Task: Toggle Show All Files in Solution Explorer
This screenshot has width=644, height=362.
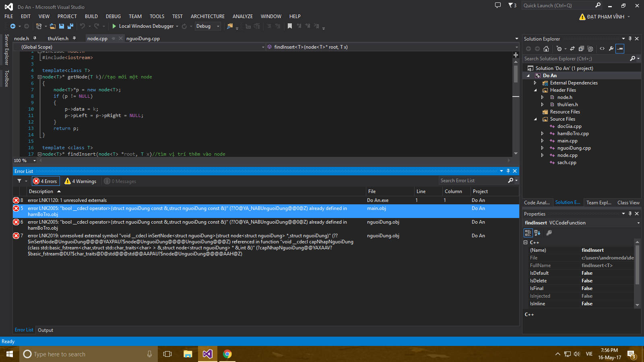Action: (590, 49)
